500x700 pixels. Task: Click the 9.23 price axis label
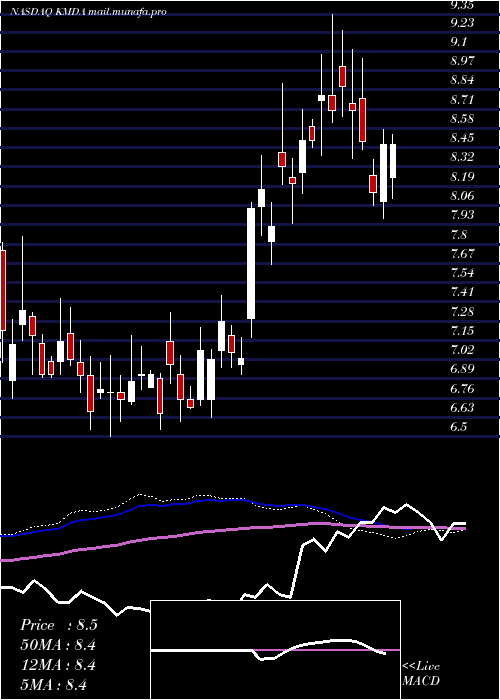[462, 22]
